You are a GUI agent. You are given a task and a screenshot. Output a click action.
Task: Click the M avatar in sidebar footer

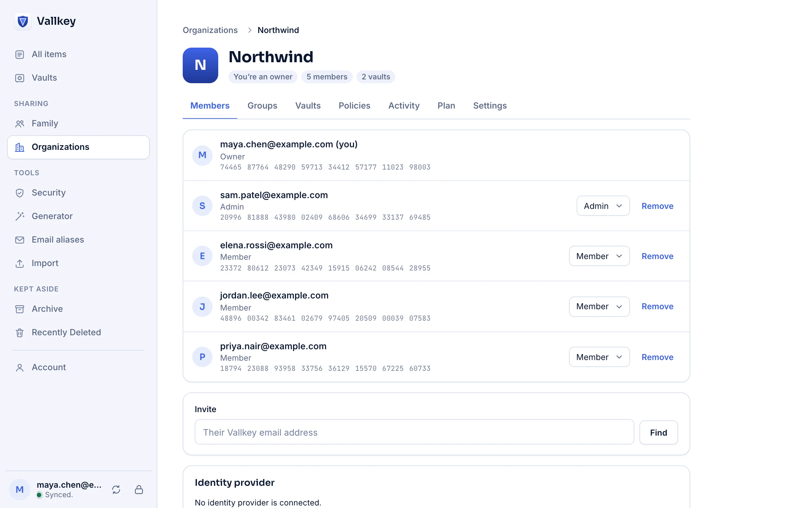(x=19, y=490)
